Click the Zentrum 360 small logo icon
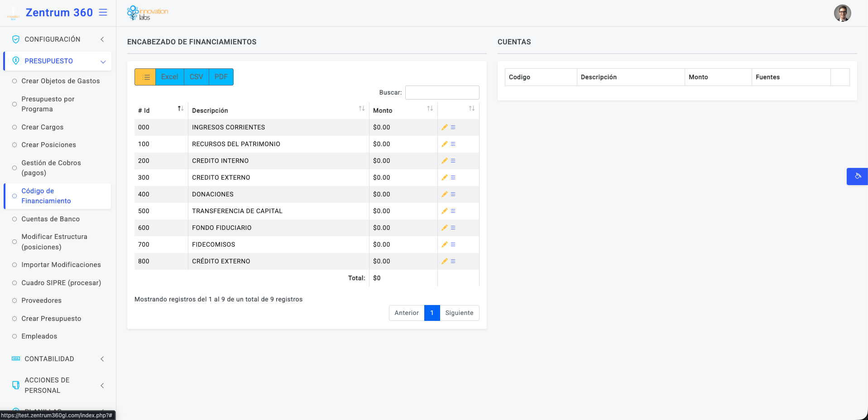This screenshot has height=420, width=868. (13, 13)
